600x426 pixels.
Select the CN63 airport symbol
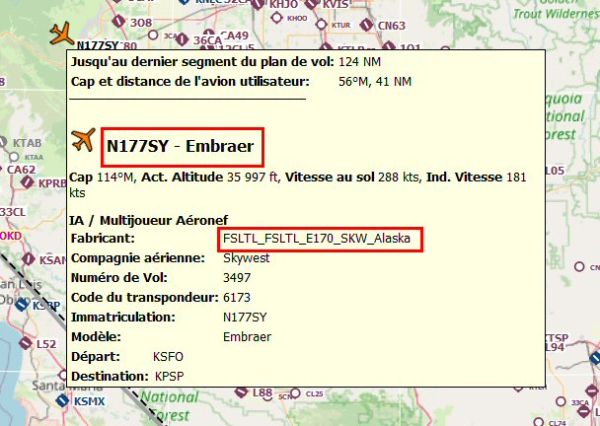coord(367,25)
